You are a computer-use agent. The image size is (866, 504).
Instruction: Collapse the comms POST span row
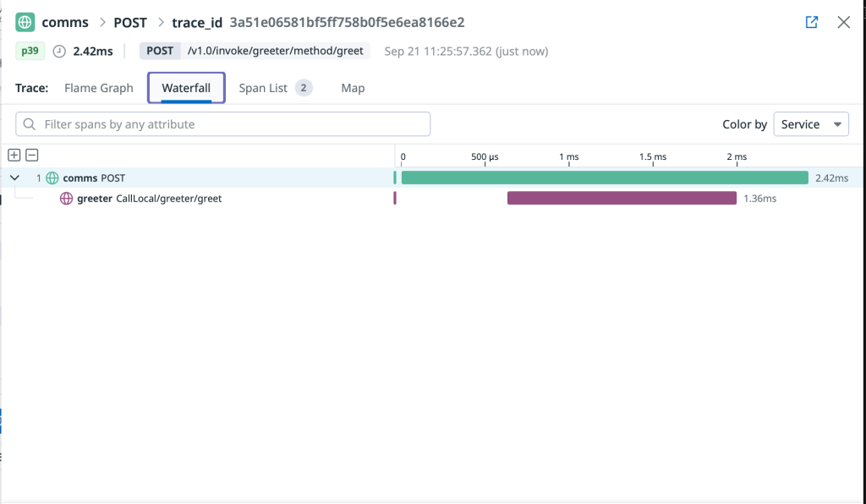[13, 178]
